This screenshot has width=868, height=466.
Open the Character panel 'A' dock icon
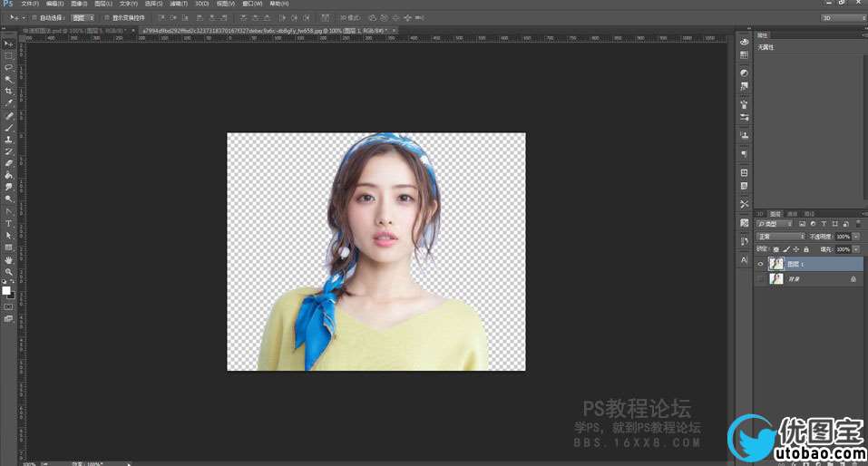point(744,259)
